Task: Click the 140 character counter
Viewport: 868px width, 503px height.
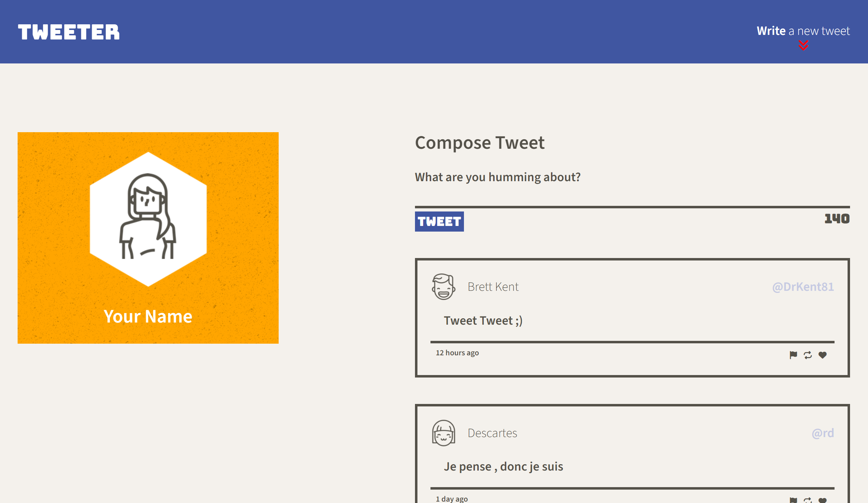Action: 837,219
